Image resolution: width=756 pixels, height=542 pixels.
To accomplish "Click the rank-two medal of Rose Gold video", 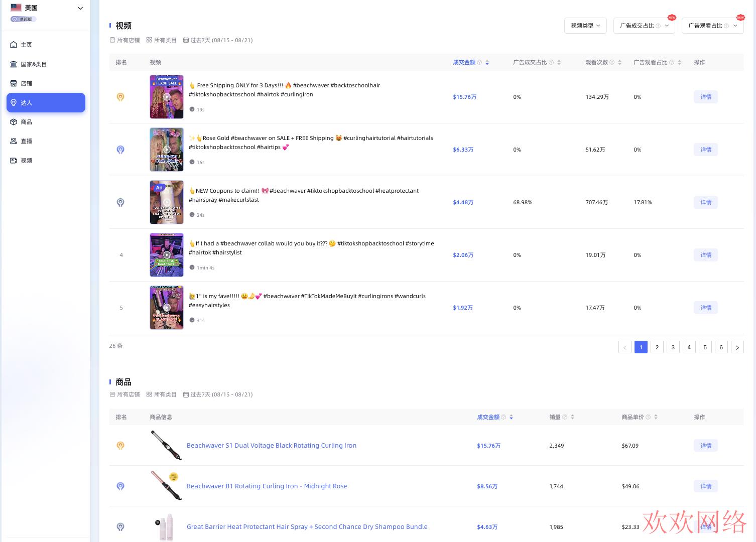I will [120, 150].
